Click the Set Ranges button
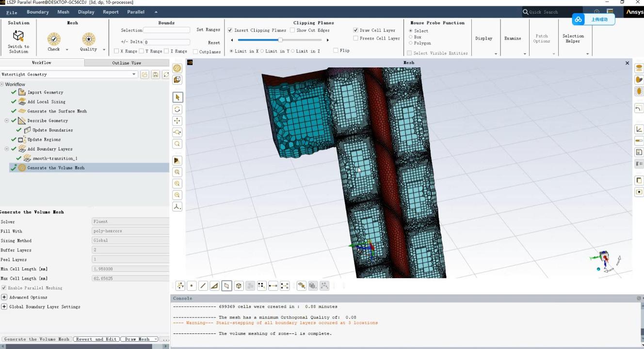The image size is (644, 349). point(208,30)
